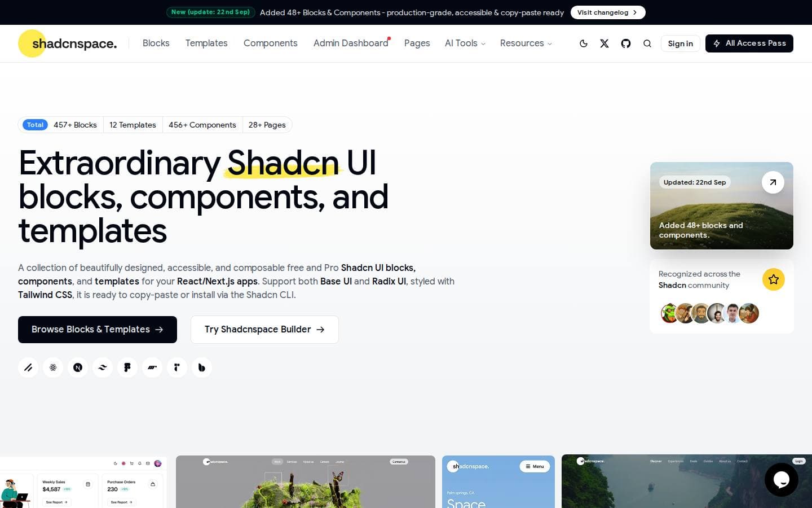Click the All Access Pass button
This screenshot has width=812, height=508.
pyautogui.click(x=749, y=43)
